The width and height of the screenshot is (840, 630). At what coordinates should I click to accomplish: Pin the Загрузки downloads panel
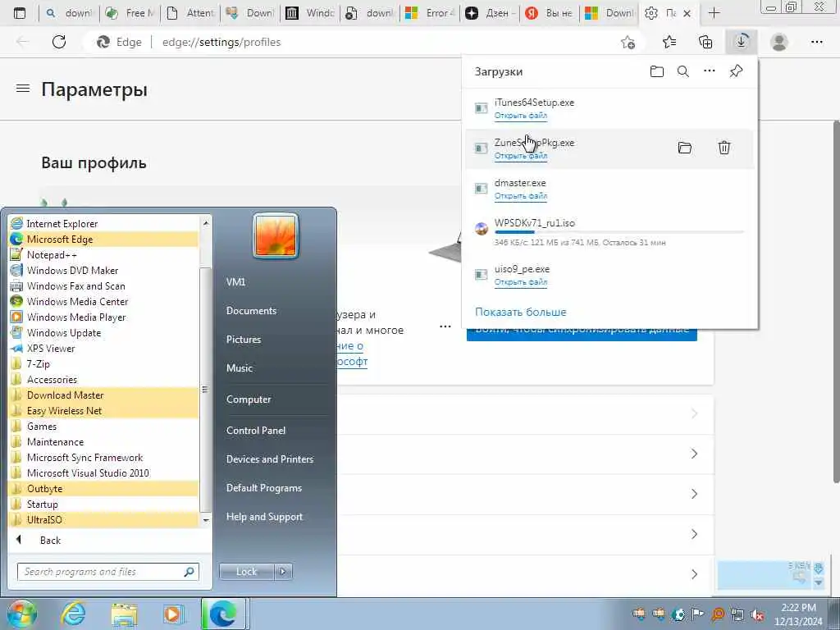click(736, 71)
